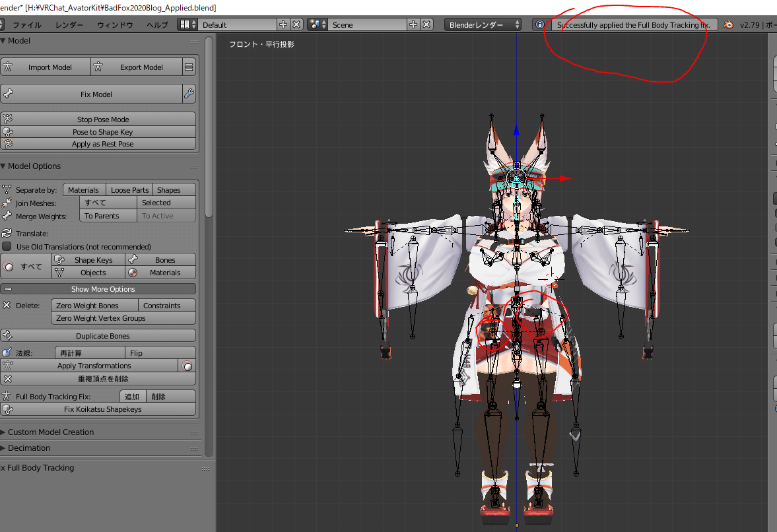The width and height of the screenshot is (777, 532).
Task: Delete Zero Weight Bones
Action: (x=94, y=306)
